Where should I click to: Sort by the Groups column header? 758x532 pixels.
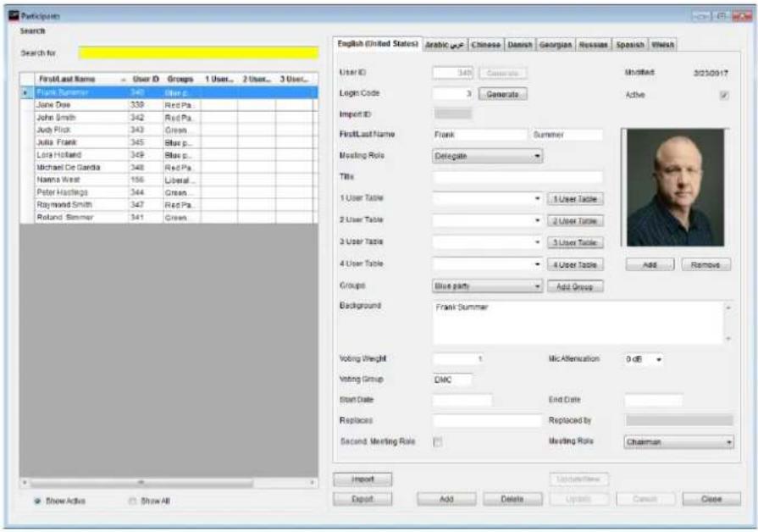(x=181, y=80)
